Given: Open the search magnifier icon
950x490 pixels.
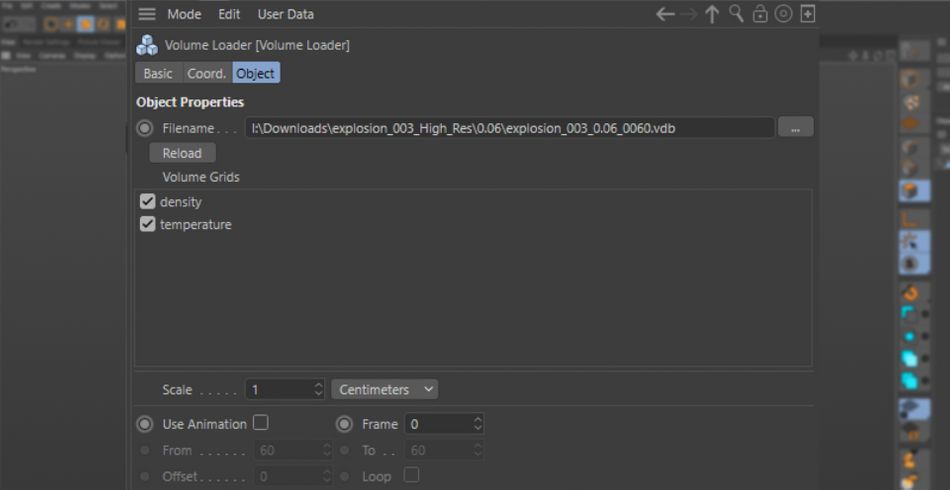Looking at the screenshot, I should [x=736, y=14].
